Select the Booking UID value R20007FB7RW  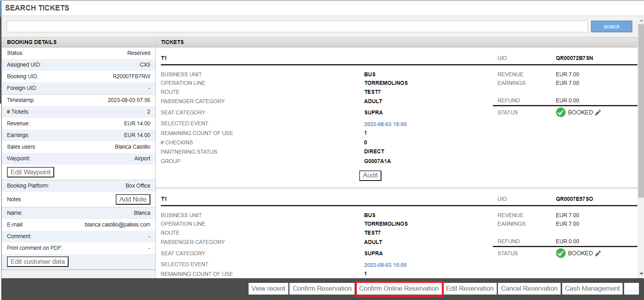(x=131, y=76)
